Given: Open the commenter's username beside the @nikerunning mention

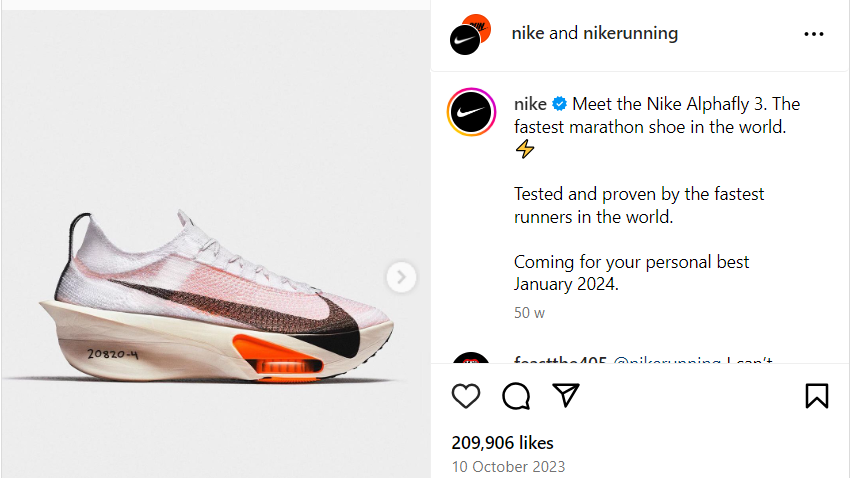Looking at the screenshot, I should click(x=560, y=359).
